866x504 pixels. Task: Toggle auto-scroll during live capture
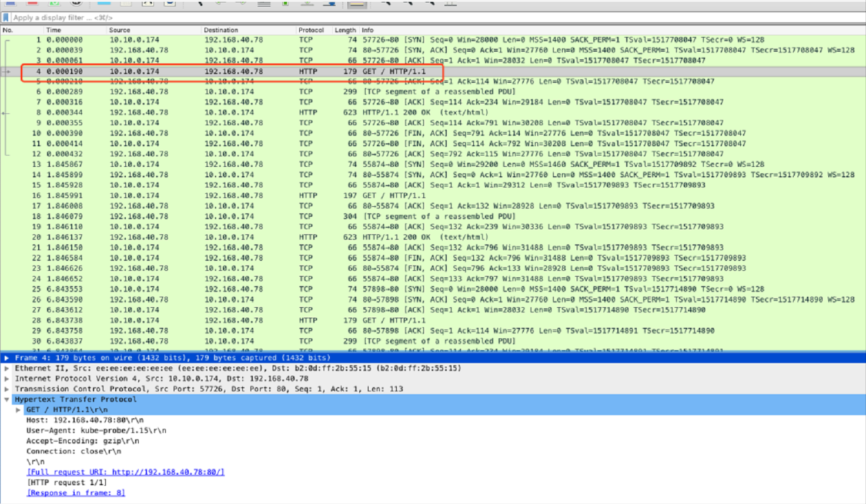pyautogui.click(x=330, y=3)
